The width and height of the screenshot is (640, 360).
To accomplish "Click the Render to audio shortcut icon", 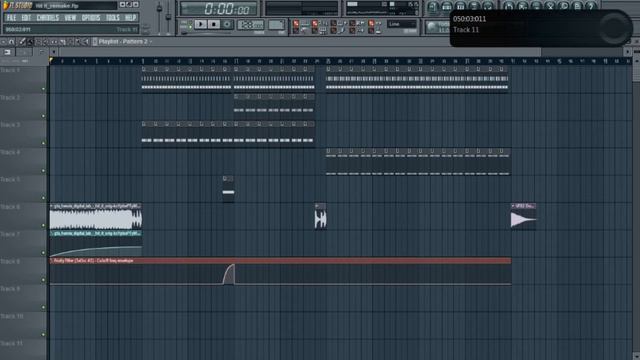I will point(536,7).
